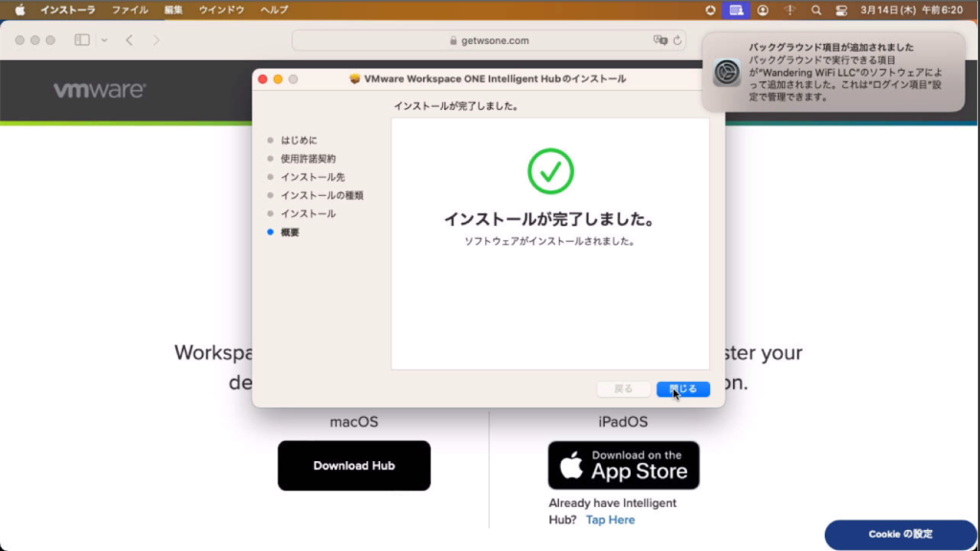Open the 編集 menu
The width and height of the screenshot is (980, 551).
(x=173, y=10)
